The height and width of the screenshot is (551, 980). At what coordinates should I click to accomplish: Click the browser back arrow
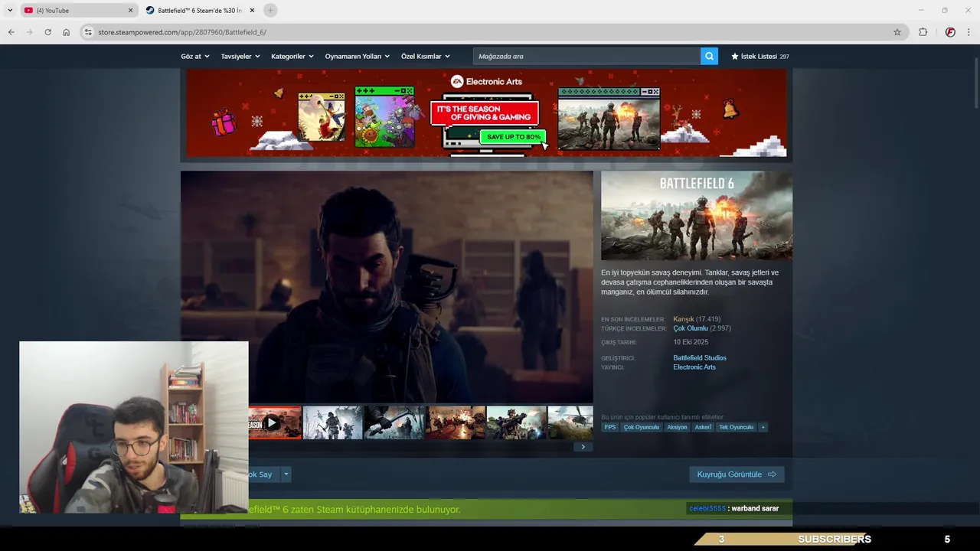[11, 32]
